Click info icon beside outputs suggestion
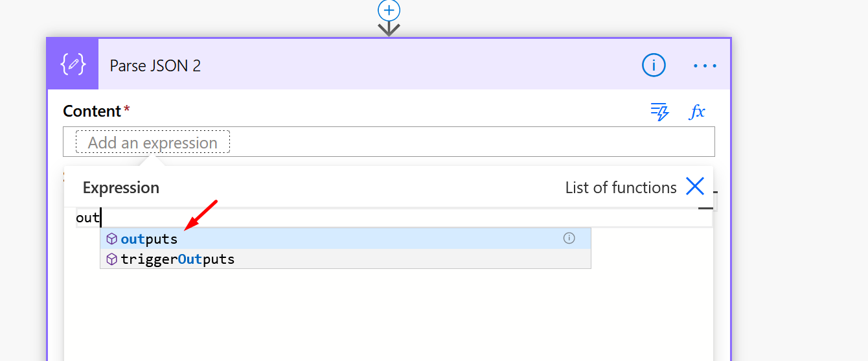This screenshot has width=868, height=361. [569, 238]
